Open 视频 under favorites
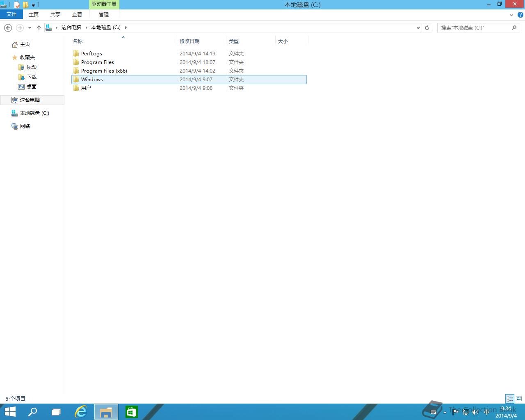Image resolution: width=525 pixels, height=420 pixels. 32,67
